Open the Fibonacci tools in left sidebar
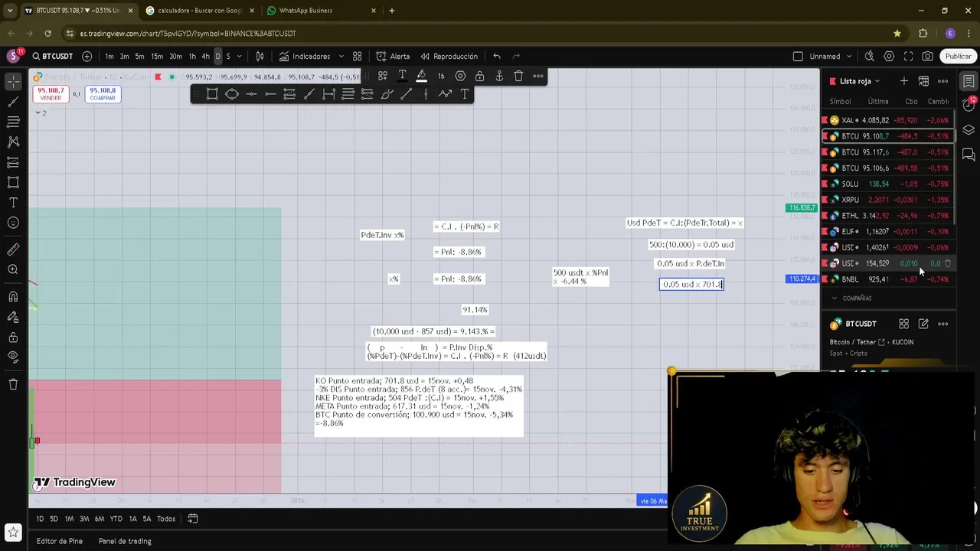The width and height of the screenshot is (980, 551). pyautogui.click(x=13, y=122)
